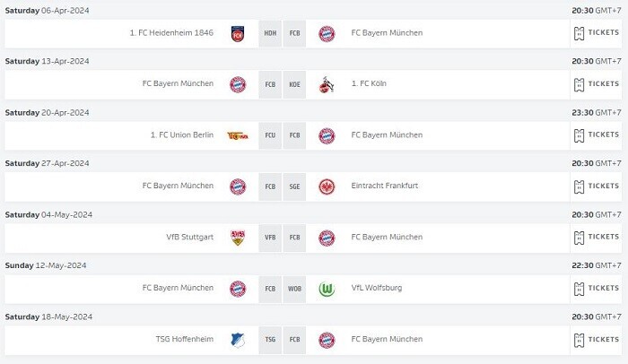This screenshot has height=364, width=628.
Task: Buy TICKETS for the Eintracht Frankfurt match
Action: pos(597,186)
